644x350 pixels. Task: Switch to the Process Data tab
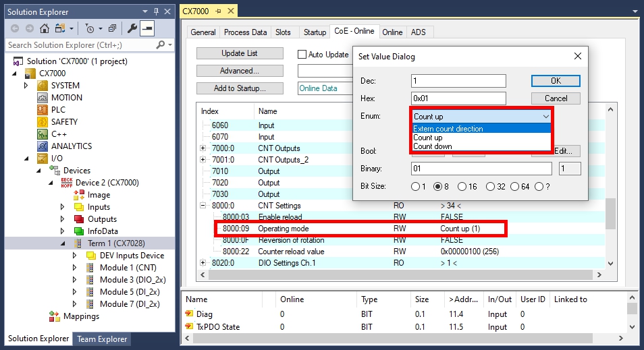click(x=246, y=32)
